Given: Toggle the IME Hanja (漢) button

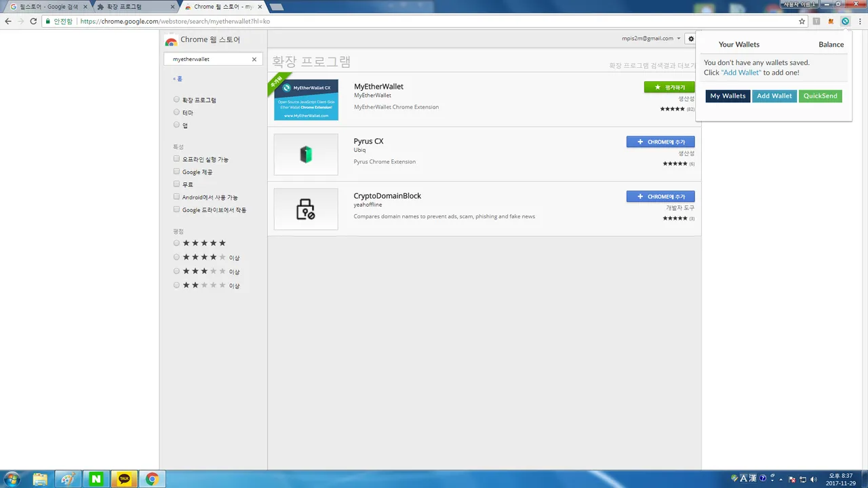Looking at the screenshot, I should [x=753, y=478].
